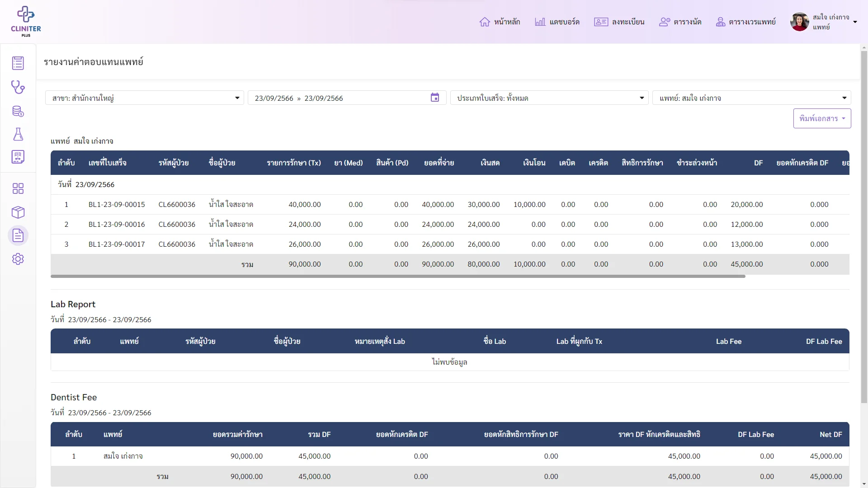Viewport: 868px width, 488px height.
Task: Open the lab flask sidebar icon
Action: 18,134
